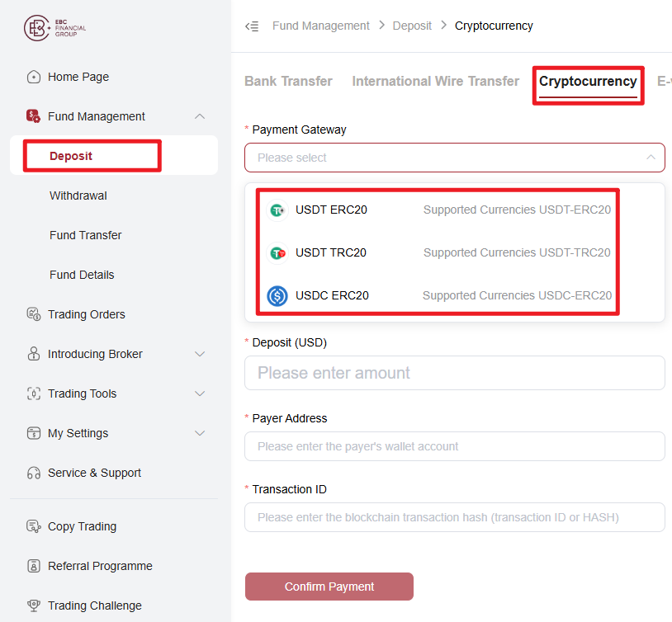Image resolution: width=672 pixels, height=622 pixels.
Task: Click the Deposit (USD) amount field
Action: click(455, 373)
